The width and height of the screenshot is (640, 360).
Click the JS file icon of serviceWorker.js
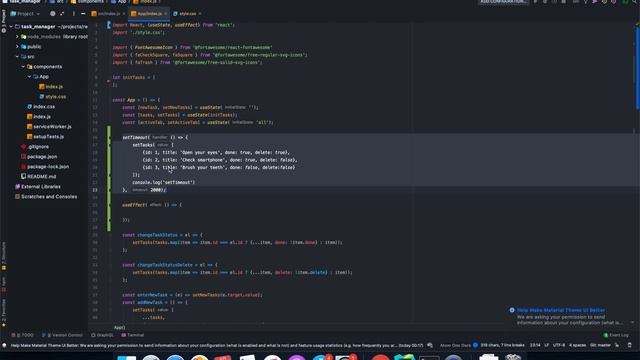29,127
